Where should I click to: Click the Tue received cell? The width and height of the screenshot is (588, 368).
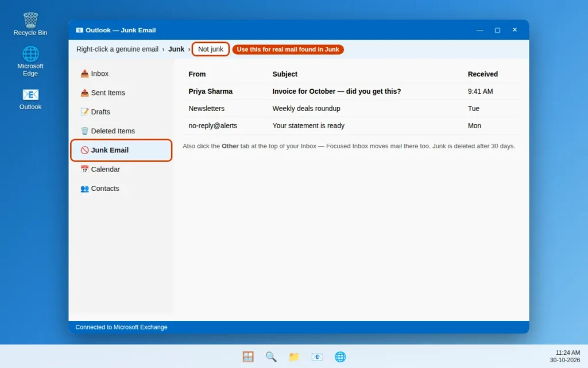pos(473,109)
